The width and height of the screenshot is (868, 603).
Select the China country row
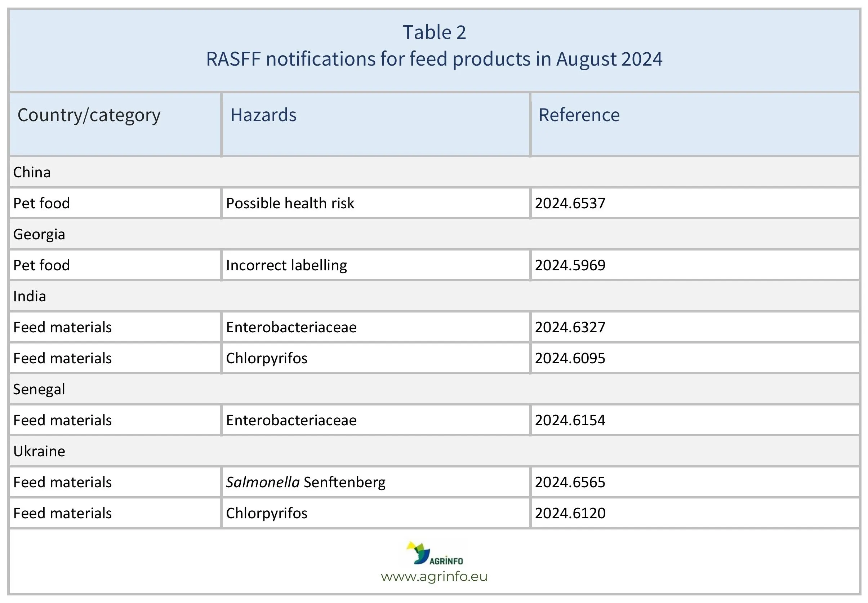[x=435, y=172]
